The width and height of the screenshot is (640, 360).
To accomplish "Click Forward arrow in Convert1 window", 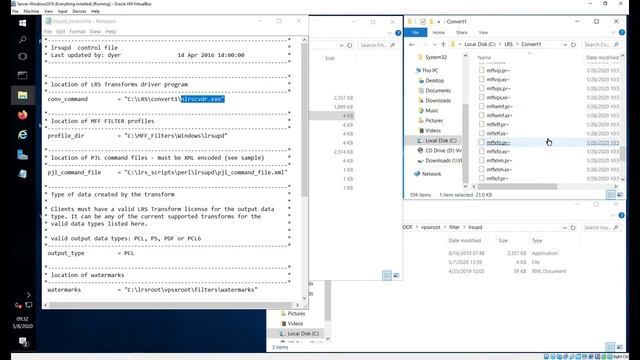I will (x=425, y=44).
